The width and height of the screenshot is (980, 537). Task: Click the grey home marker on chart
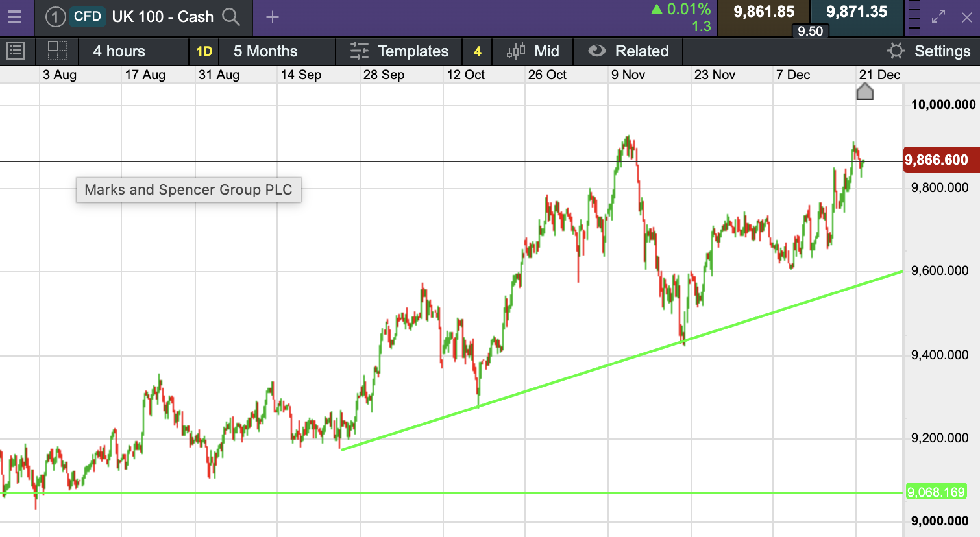[x=864, y=91]
